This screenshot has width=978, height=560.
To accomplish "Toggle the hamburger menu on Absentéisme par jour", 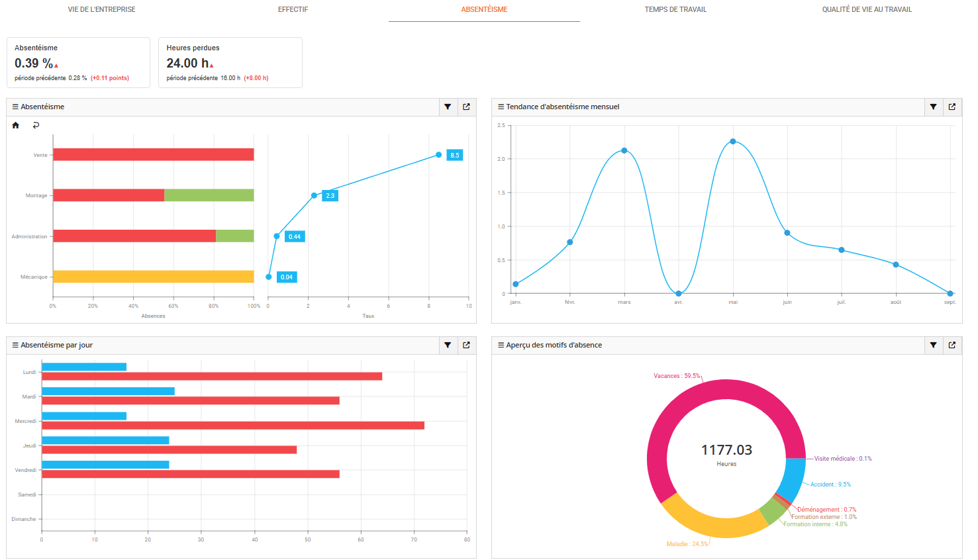I will 14,345.
